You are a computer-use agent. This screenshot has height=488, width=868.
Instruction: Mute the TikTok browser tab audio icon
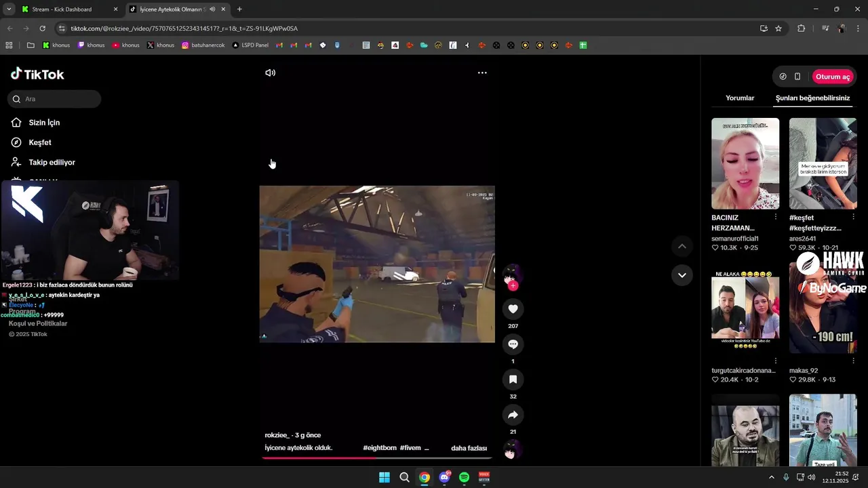212,9
